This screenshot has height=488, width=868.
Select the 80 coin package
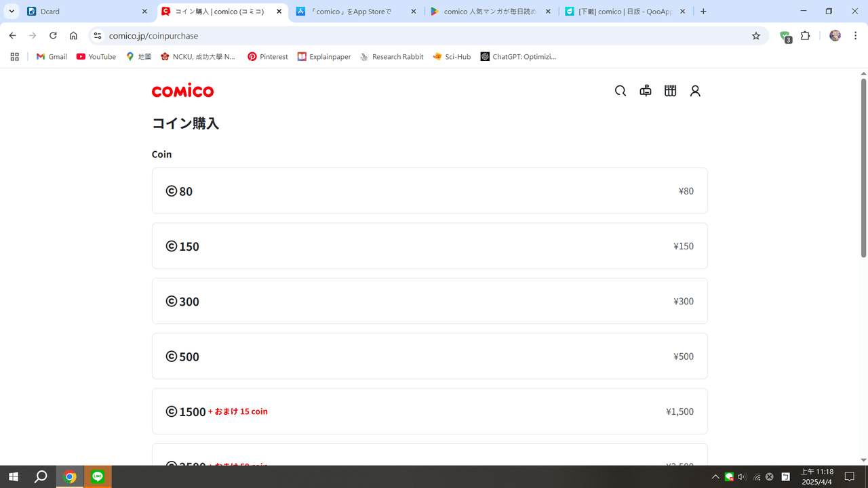[x=429, y=191]
